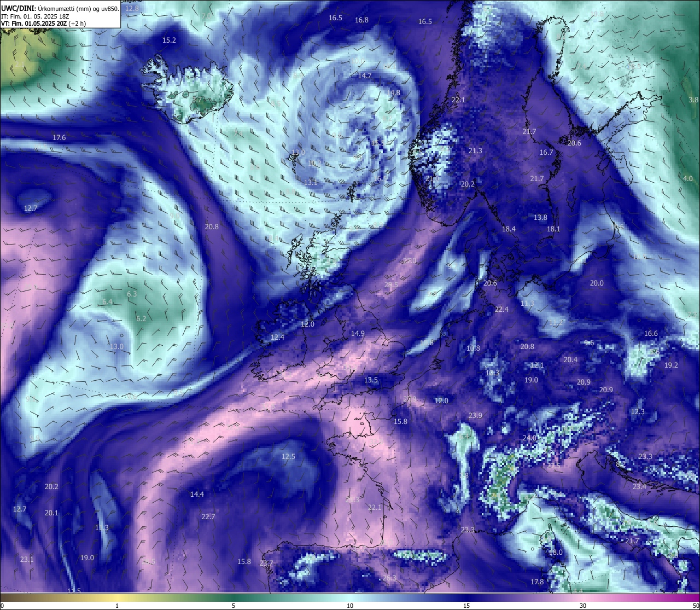This screenshot has width=700, height=610.
Task: Click the 27.0 value on the map
Action: click(x=410, y=261)
